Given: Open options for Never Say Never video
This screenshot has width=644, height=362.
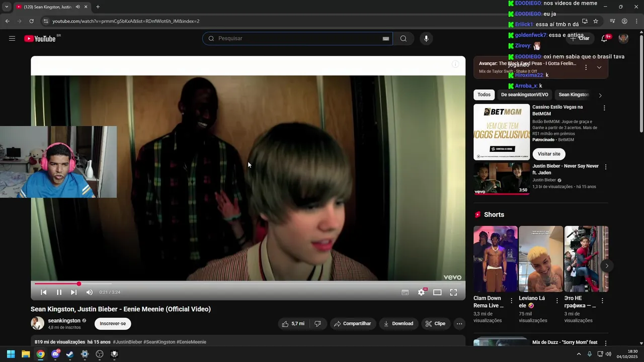Looking at the screenshot, I should 605,167.
